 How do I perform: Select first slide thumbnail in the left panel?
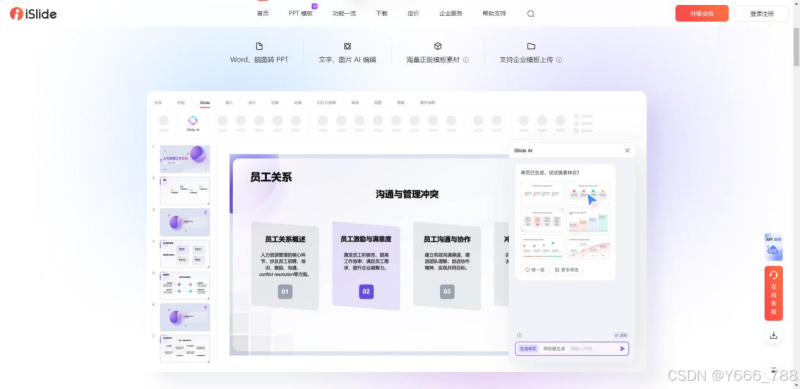[185, 159]
